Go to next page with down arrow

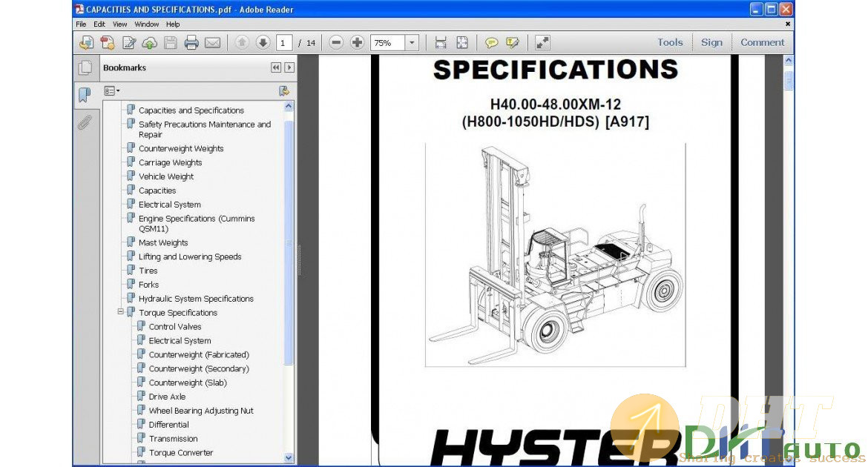coord(263,42)
